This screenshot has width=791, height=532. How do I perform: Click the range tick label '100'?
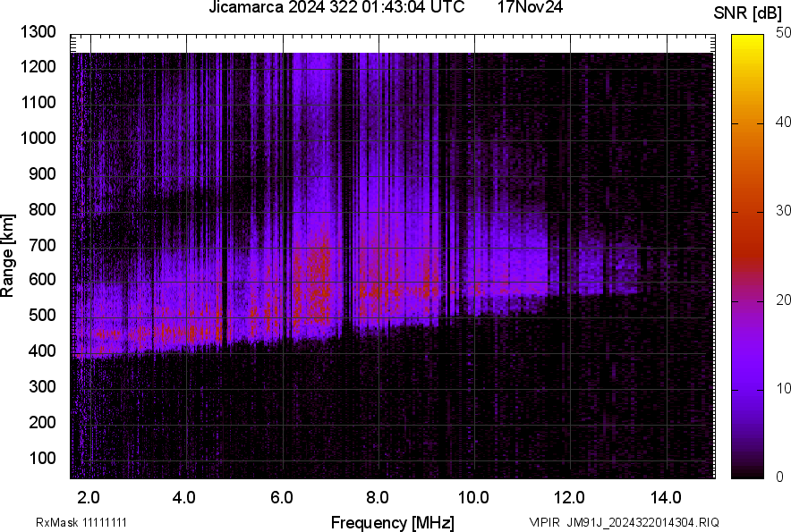click(x=42, y=458)
